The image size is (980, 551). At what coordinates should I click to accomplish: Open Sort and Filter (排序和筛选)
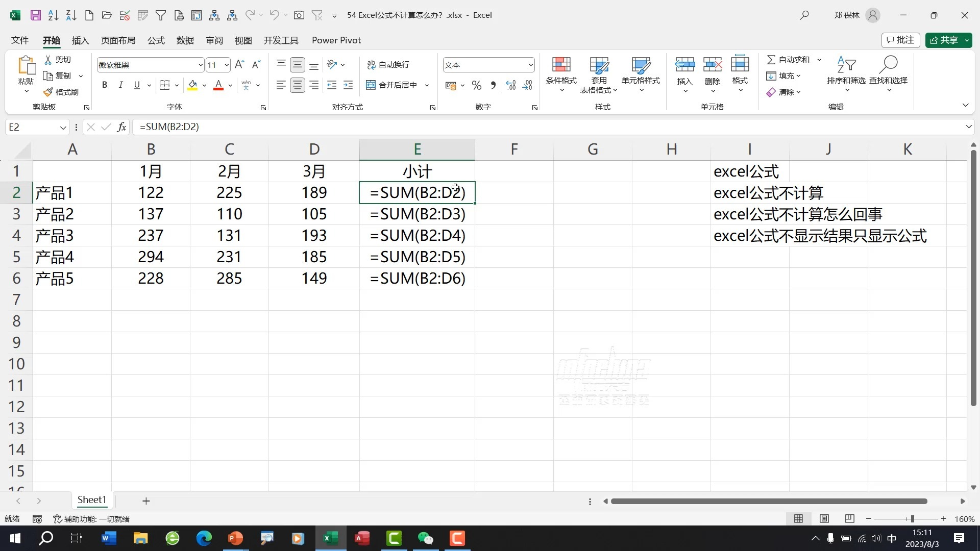coord(846,74)
